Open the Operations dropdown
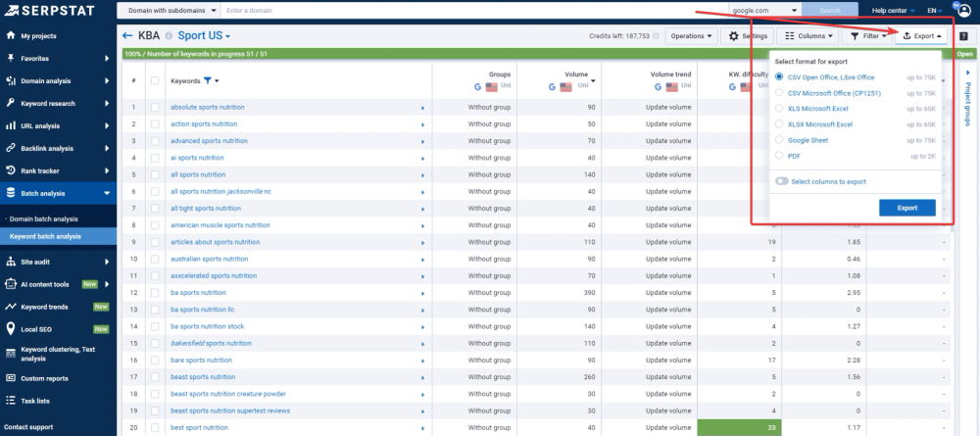This screenshot has height=436, width=980. (x=691, y=36)
